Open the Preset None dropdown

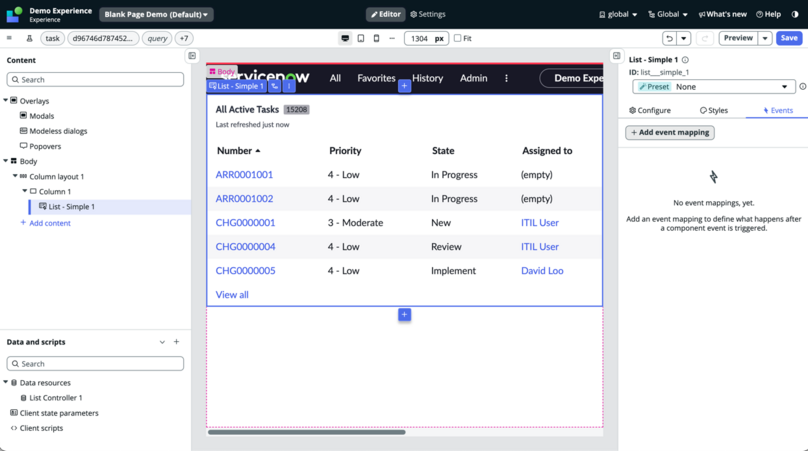pyautogui.click(x=714, y=87)
